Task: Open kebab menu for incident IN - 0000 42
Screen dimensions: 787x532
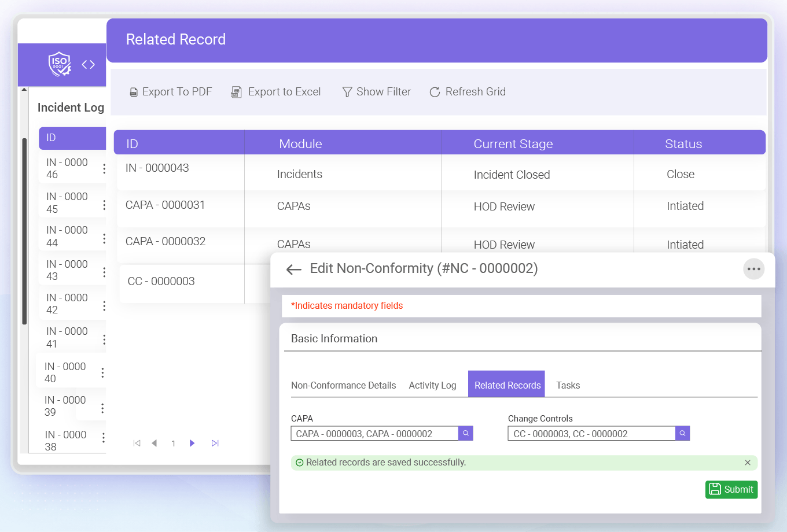Action: pyautogui.click(x=104, y=305)
